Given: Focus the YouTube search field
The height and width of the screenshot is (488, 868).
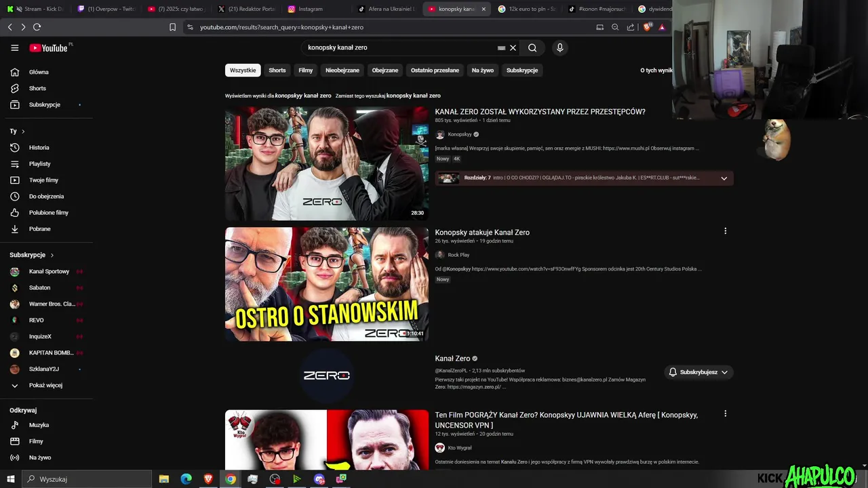Looking at the screenshot, I should [401, 48].
